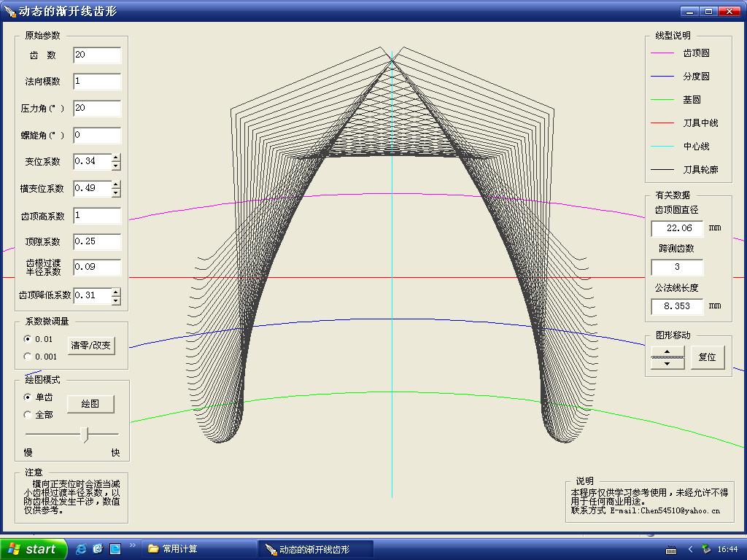Click the drawing speed slider thumb
Screen dimensions: 747x560
[85, 435]
